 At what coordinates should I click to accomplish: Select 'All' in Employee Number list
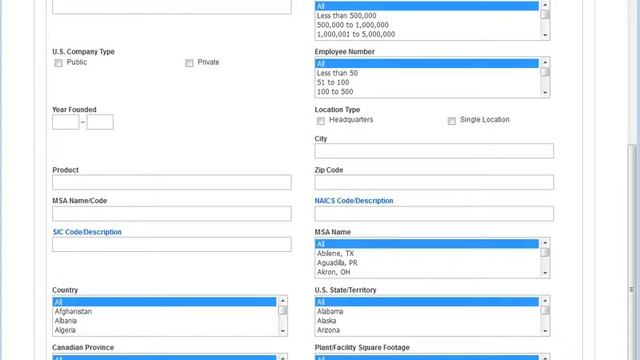coord(427,64)
